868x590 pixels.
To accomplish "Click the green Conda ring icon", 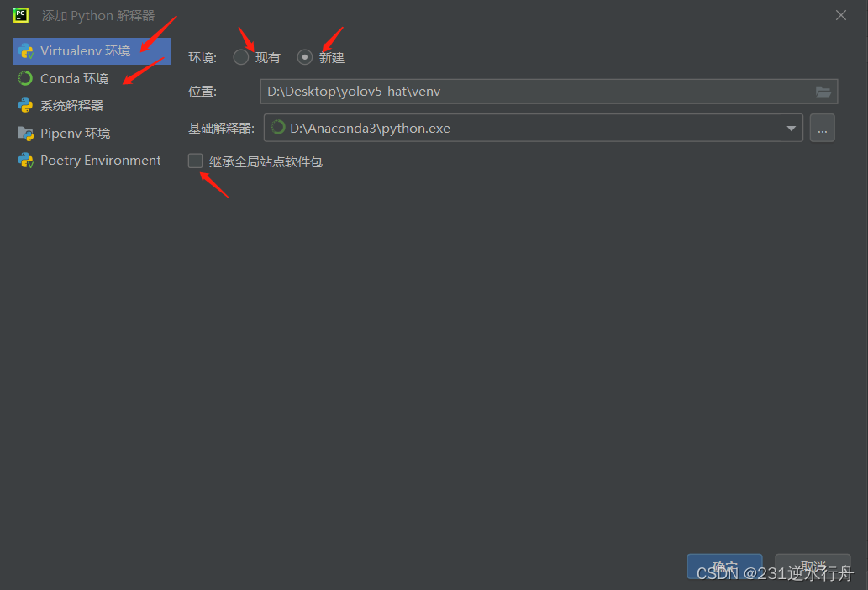I will (x=25, y=79).
